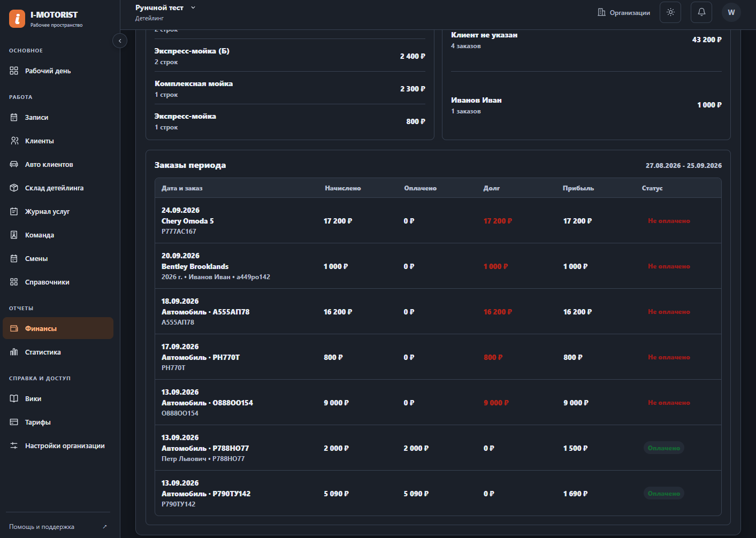Open Записи calendar icon in sidebar

tap(14, 117)
